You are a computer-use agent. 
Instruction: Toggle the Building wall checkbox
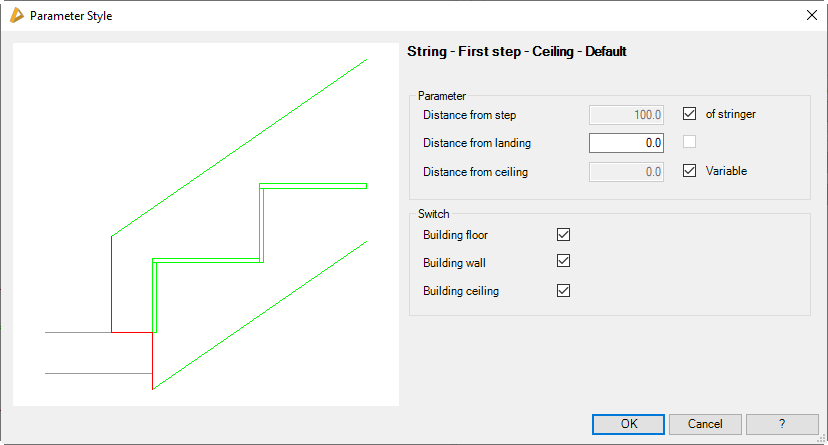point(563,262)
